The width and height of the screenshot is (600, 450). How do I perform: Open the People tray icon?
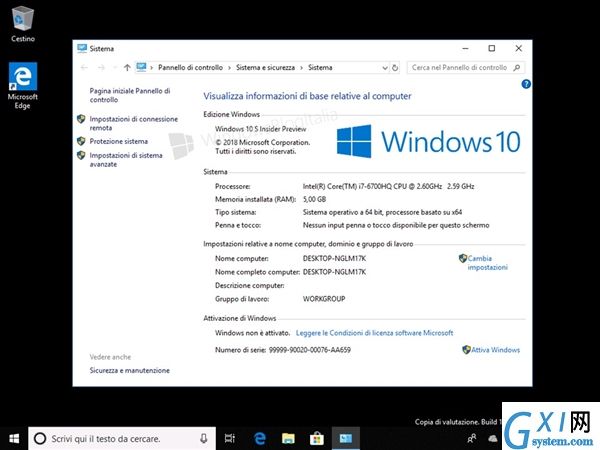tap(472, 439)
